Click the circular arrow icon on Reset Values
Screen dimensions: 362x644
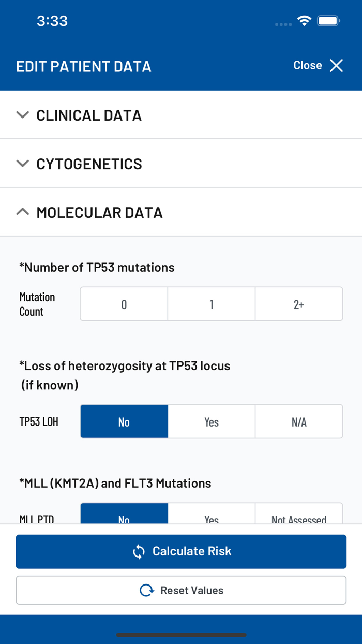pos(146,590)
